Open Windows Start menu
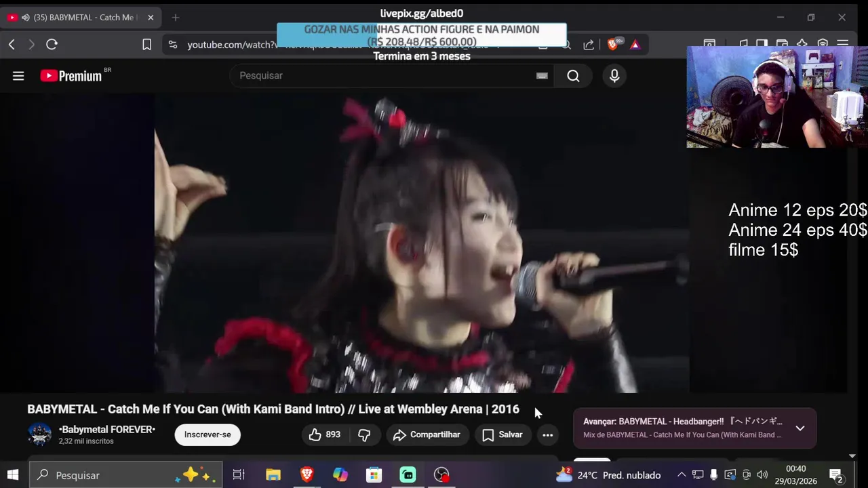868x488 pixels. (13, 475)
